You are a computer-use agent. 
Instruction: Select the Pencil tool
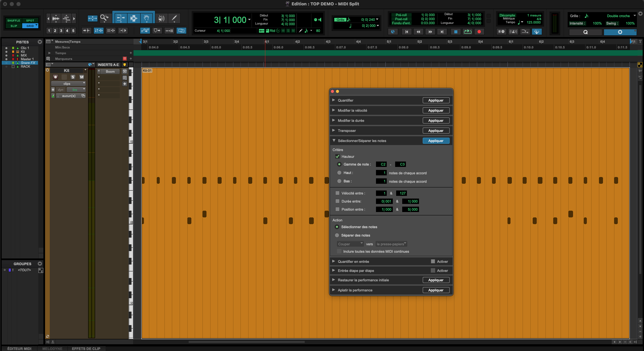click(x=174, y=18)
